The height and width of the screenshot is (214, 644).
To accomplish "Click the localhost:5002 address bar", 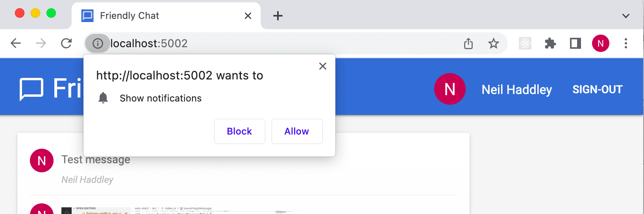I will (276, 43).
